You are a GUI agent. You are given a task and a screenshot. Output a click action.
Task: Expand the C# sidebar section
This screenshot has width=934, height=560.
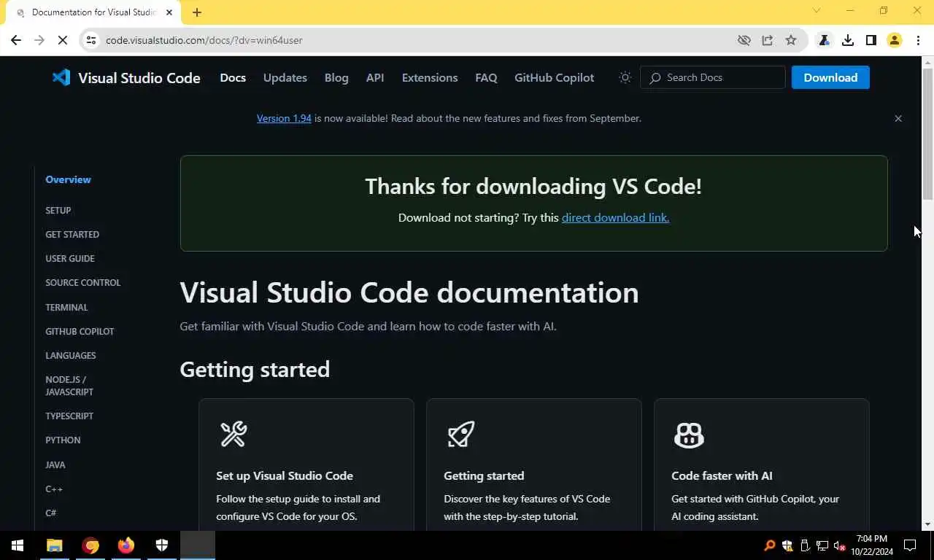(x=51, y=513)
